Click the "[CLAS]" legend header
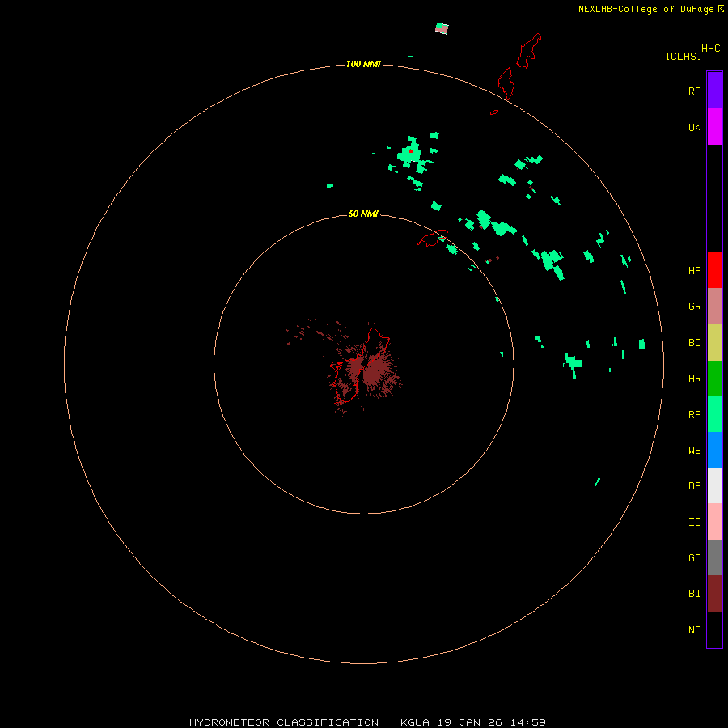The image size is (728, 728). 684,56
